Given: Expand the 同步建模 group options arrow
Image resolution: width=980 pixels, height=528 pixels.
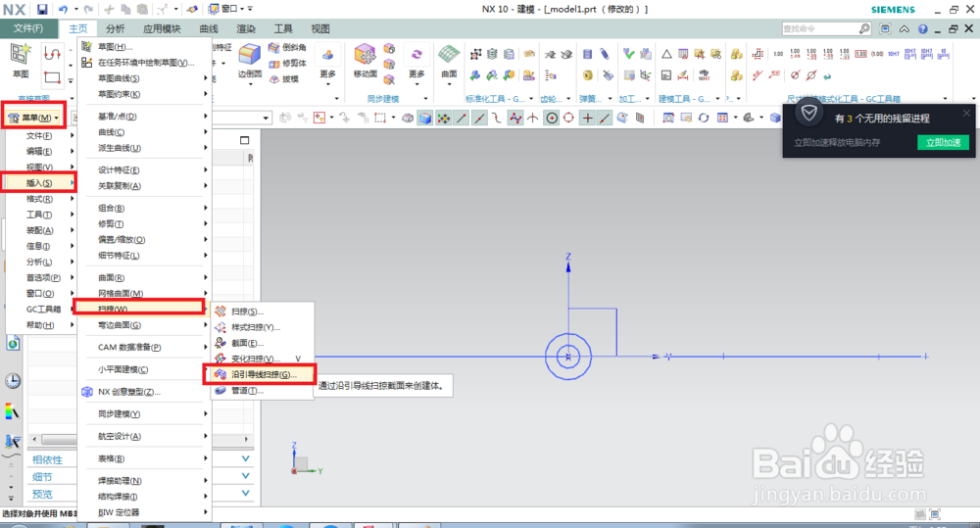Looking at the screenshot, I should [x=425, y=99].
